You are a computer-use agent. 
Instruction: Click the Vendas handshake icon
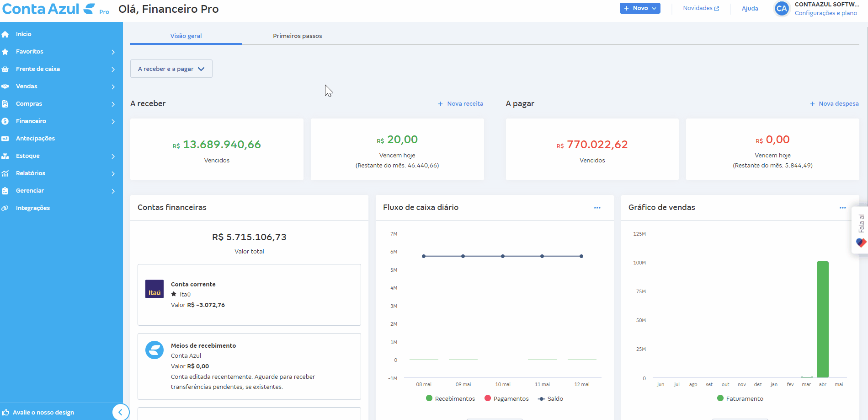point(5,86)
